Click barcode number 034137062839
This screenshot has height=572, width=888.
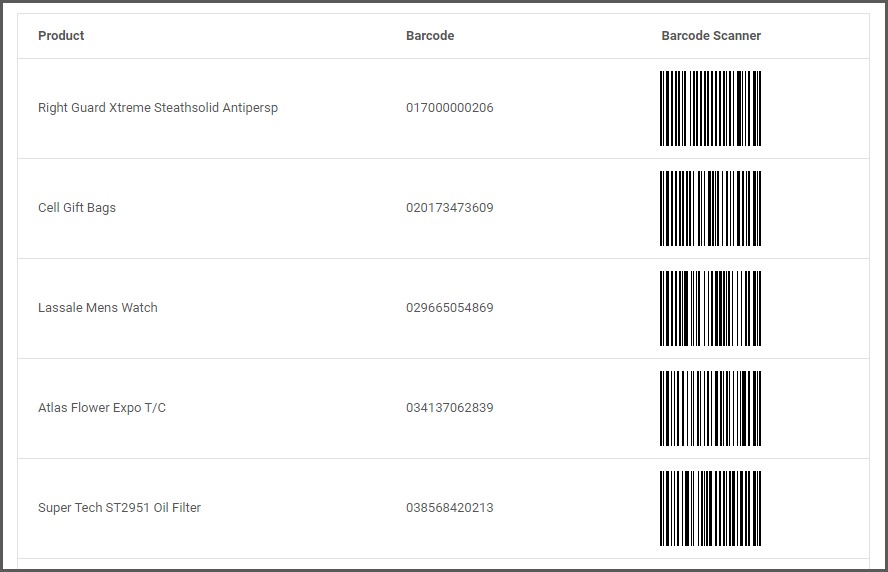[x=450, y=408]
